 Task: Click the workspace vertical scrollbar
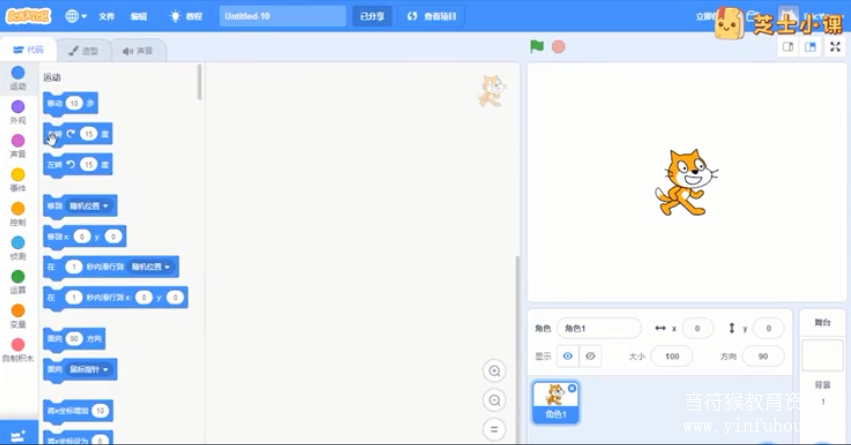(x=517, y=347)
